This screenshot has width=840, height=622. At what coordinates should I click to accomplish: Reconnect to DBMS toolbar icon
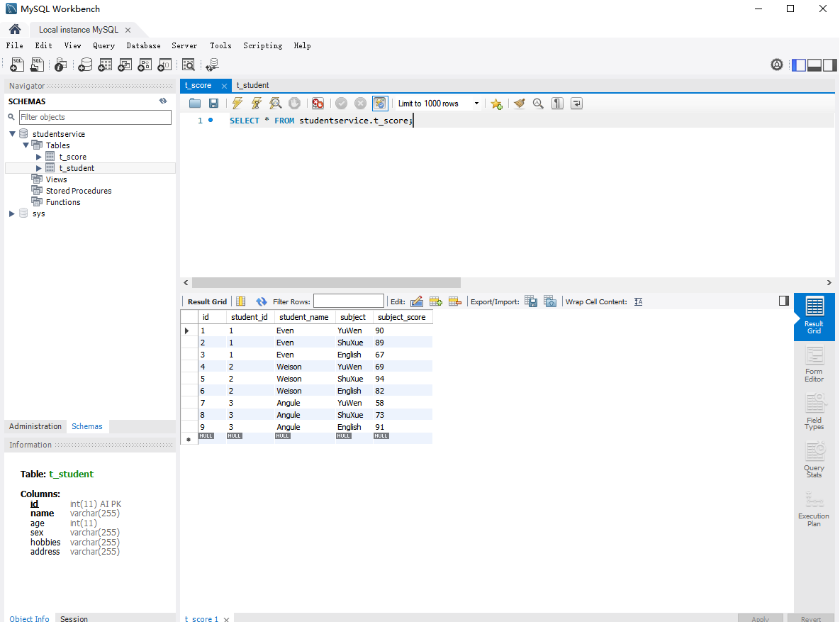pyautogui.click(x=212, y=65)
